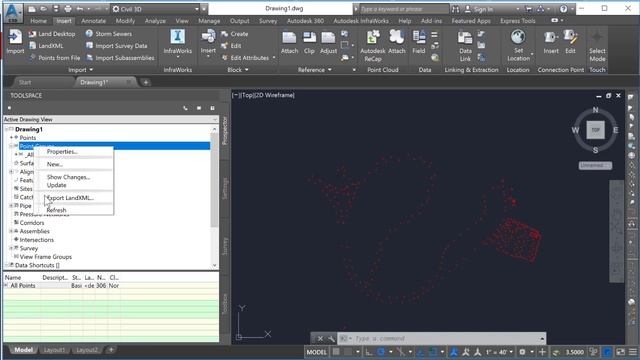Open the Annotate ribbon tab
The width and height of the screenshot is (640, 360).
(93, 21)
